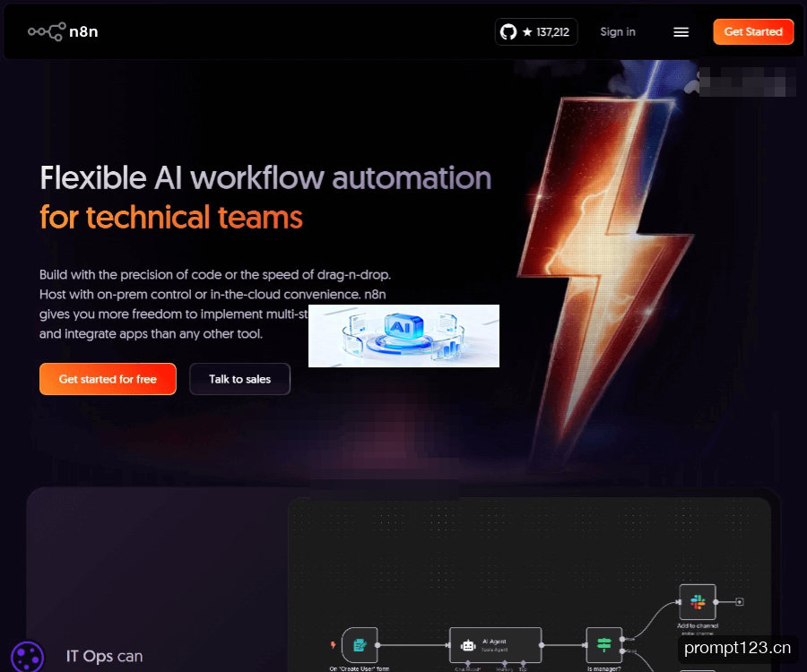Viewport: 807px width, 672px height.
Task: Click the Get started for free button
Action: (108, 379)
